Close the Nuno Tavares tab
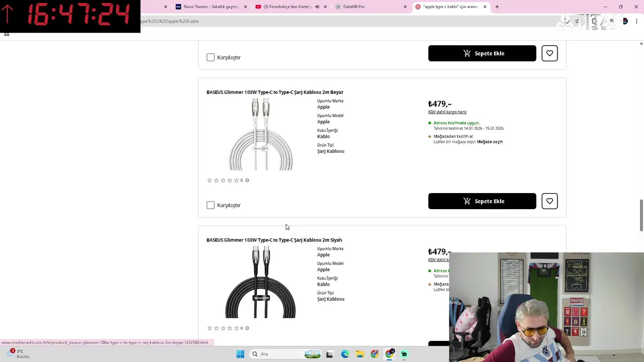This screenshot has height=362, width=644. point(246,7)
